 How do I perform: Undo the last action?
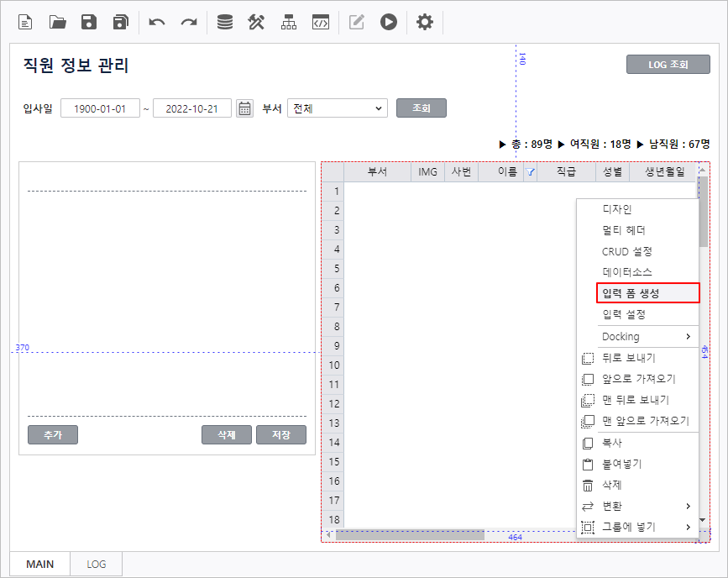pos(157,23)
